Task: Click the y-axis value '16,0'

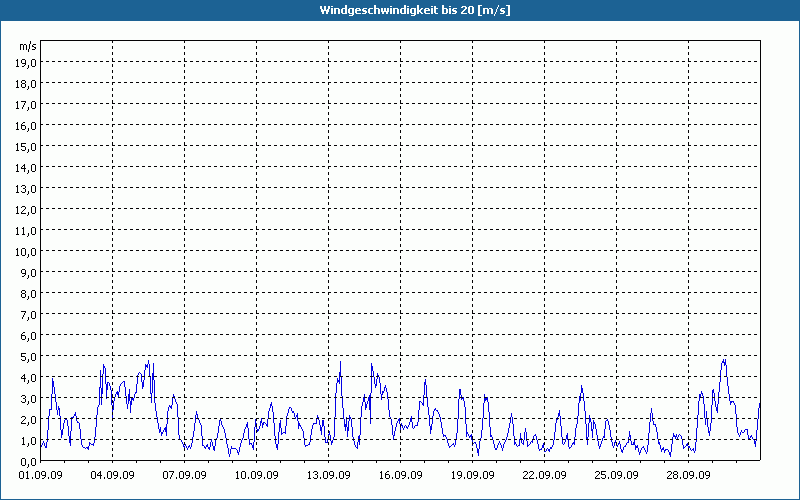Action: 26,126
